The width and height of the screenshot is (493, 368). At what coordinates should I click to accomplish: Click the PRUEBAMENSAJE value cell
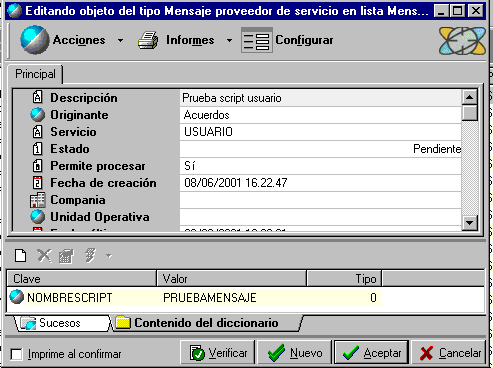coord(210,298)
